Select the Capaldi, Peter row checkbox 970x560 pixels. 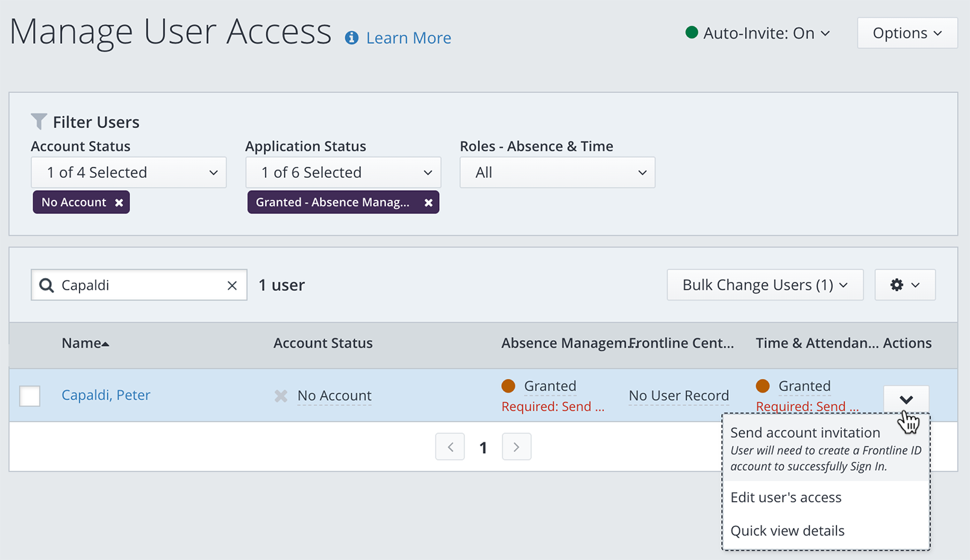click(x=30, y=396)
